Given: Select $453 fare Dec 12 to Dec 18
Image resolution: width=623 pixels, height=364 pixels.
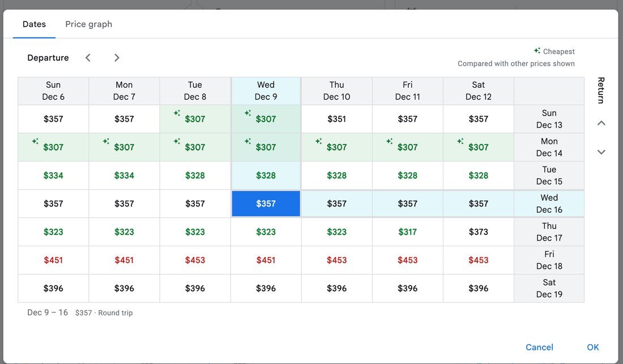Looking at the screenshot, I should click(x=479, y=260).
